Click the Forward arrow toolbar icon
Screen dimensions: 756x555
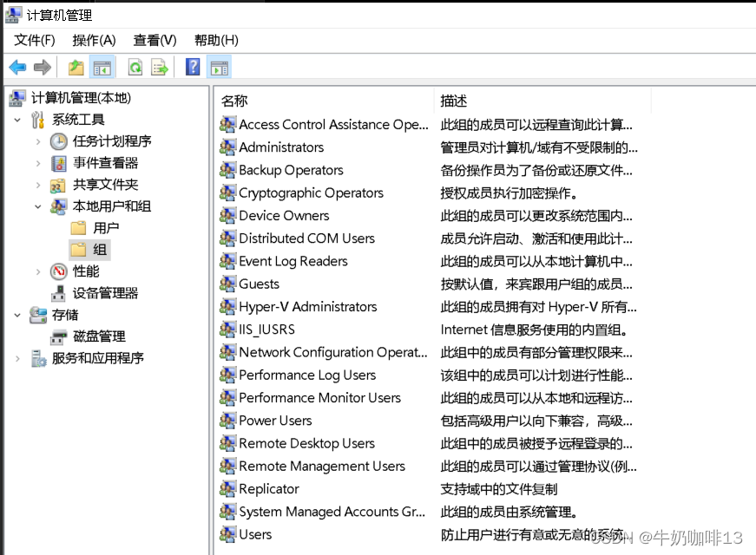(x=43, y=68)
